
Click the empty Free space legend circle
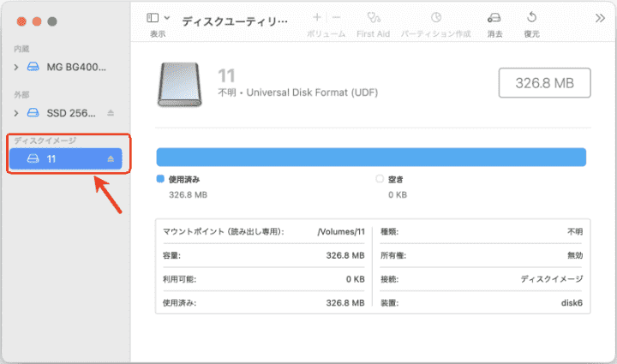pos(380,180)
